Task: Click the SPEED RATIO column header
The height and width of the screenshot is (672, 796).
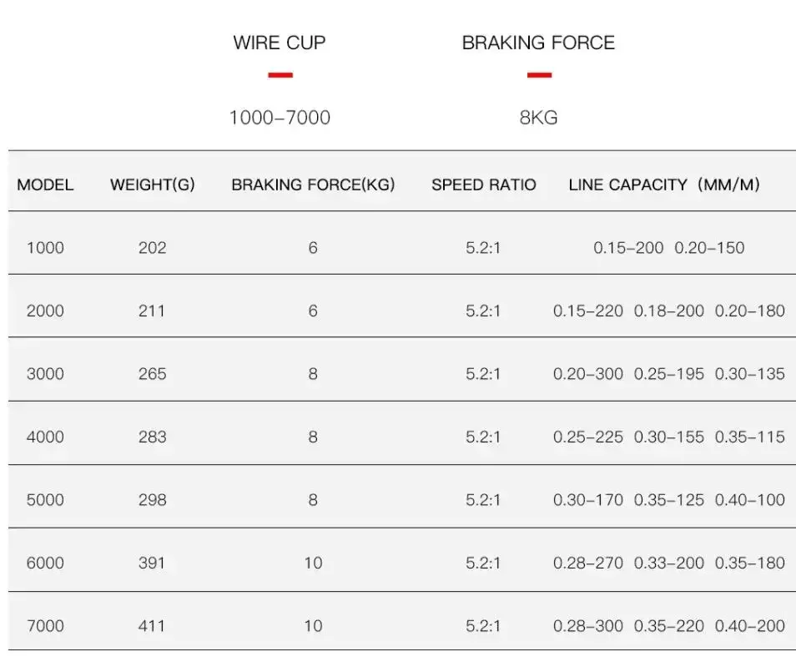Action: tap(483, 184)
